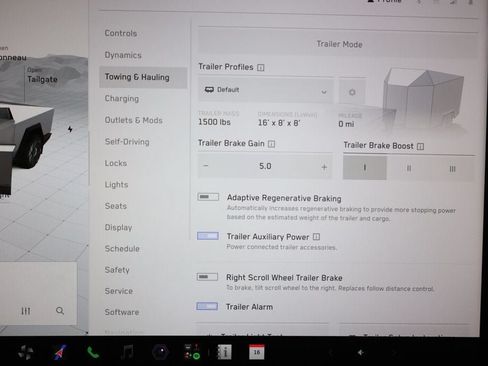Tap the volume speaker icon
This screenshot has width=488, height=366.
click(361, 352)
